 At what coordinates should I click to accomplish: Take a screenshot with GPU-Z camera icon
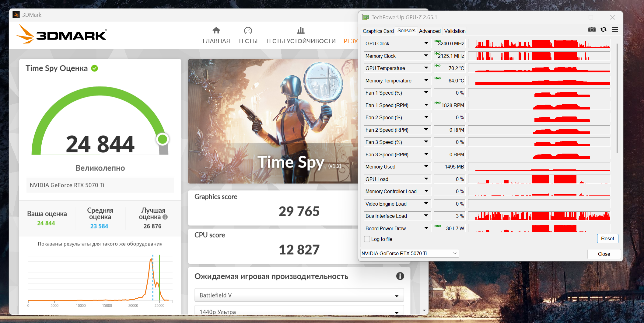(x=592, y=30)
